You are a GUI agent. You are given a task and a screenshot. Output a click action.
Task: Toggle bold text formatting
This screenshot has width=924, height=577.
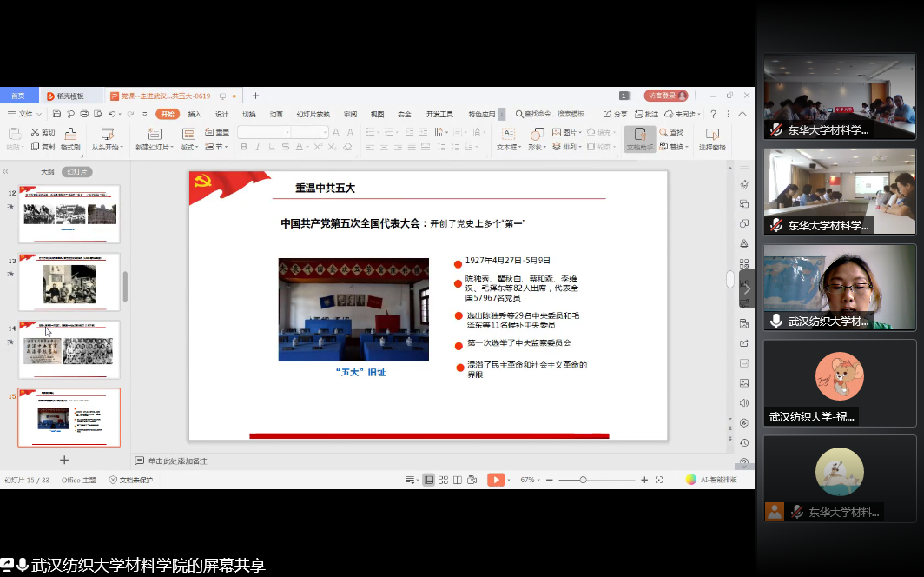(244, 147)
